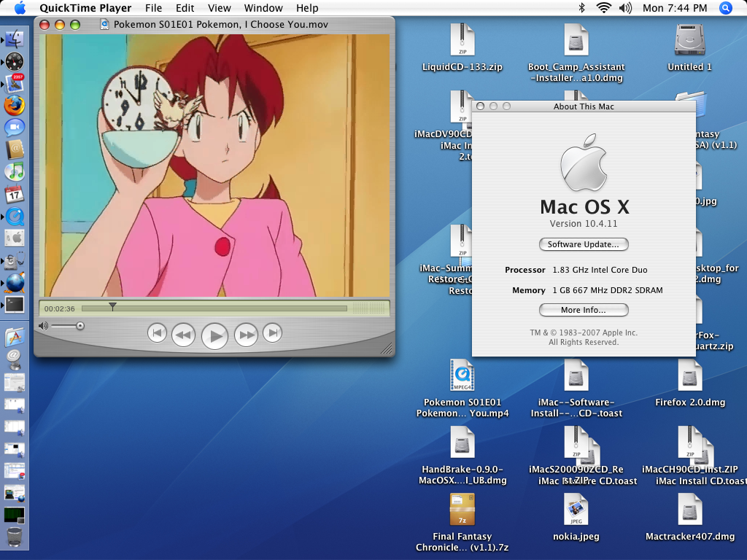Expand the Apple menu
The width and height of the screenshot is (747, 560).
pos(20,8)
